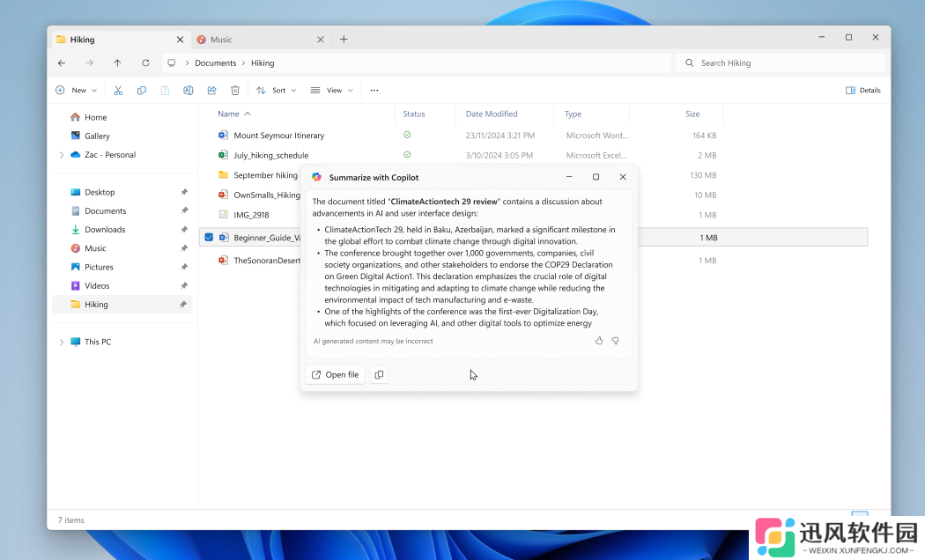Switch to the Hiking tab
The image size is (925, 560).
[121, 40]
